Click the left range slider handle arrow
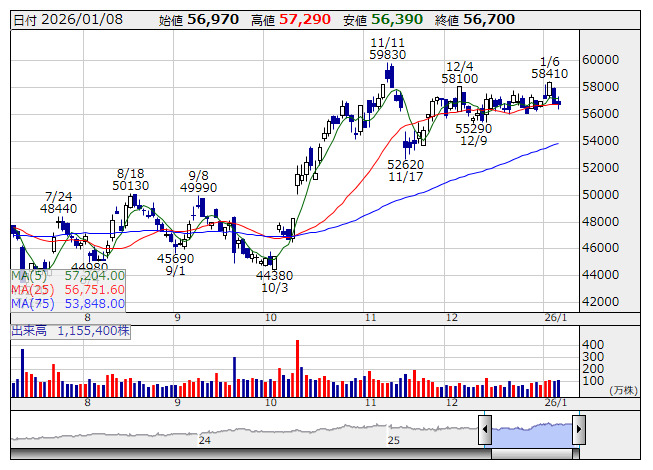653x470 pixels. (485, 430)
